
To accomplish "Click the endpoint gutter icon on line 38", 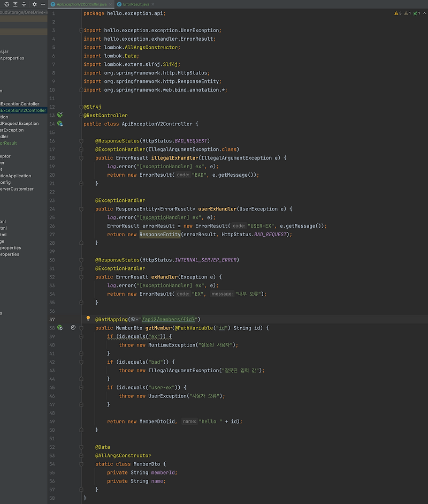I will [60, 328].
